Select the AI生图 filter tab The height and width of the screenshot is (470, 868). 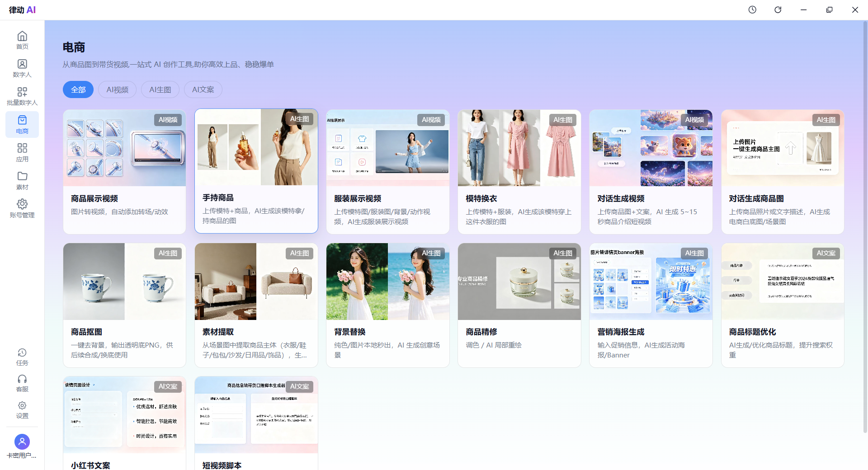[x=160, y=89]
